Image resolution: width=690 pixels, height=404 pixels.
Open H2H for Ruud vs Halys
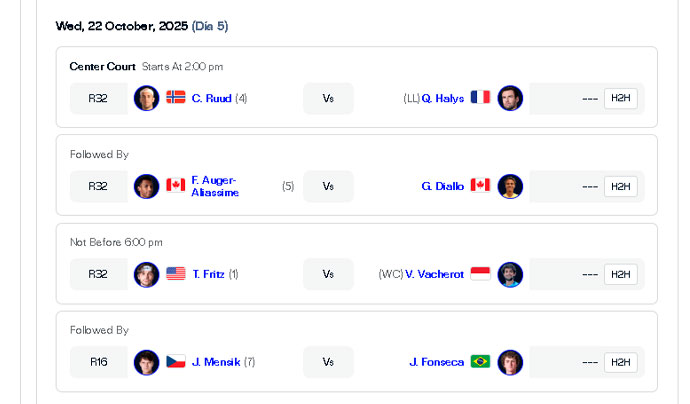click(x=620, y=98)
